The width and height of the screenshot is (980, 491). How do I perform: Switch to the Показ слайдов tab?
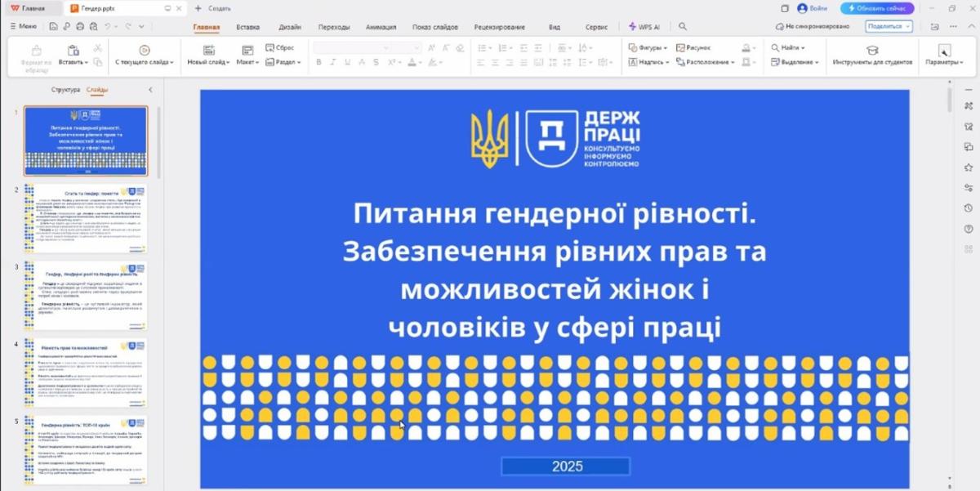[x=435, y=27]
